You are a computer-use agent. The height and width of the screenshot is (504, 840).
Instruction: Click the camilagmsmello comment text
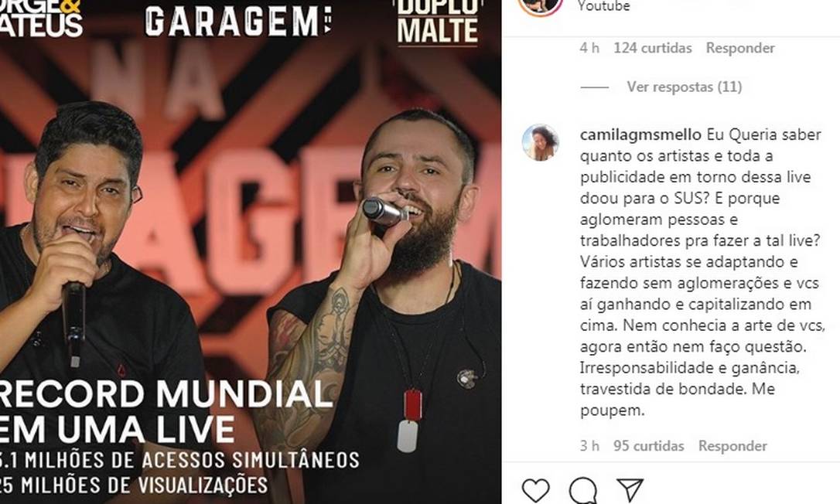(x=700, y=273)
